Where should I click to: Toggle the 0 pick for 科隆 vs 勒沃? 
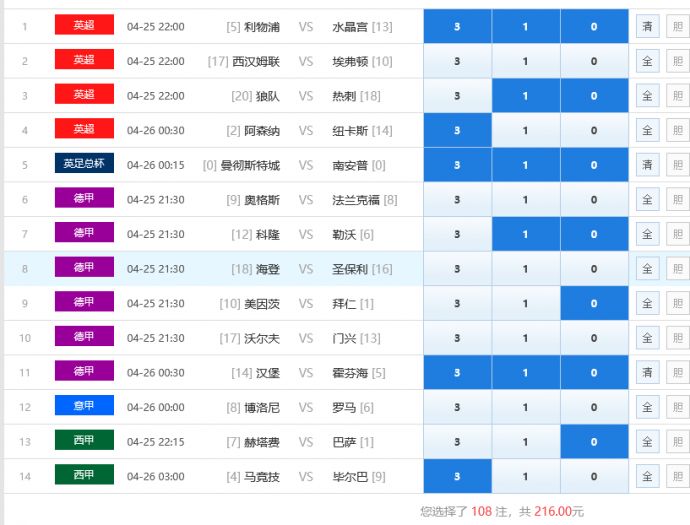tap(594, 234)
